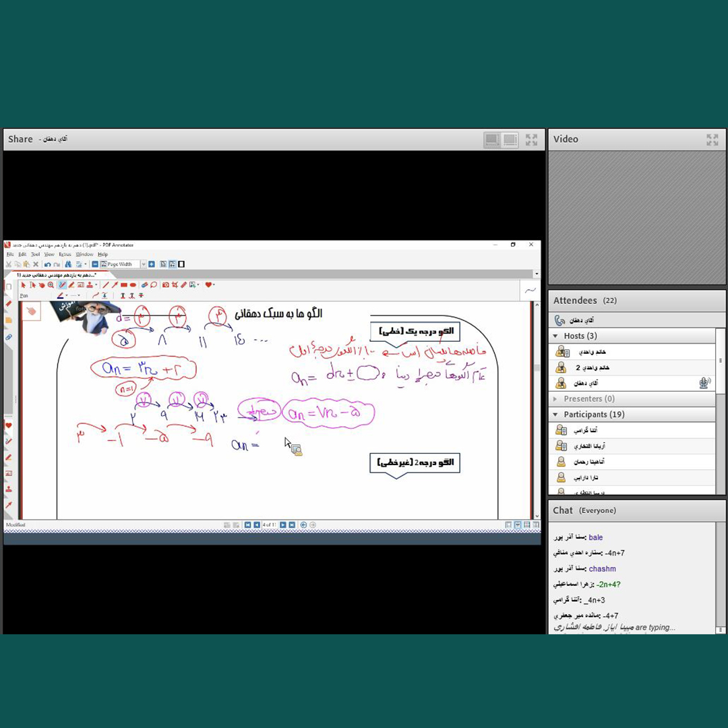Select the Eraser tool

click(145, 285)
